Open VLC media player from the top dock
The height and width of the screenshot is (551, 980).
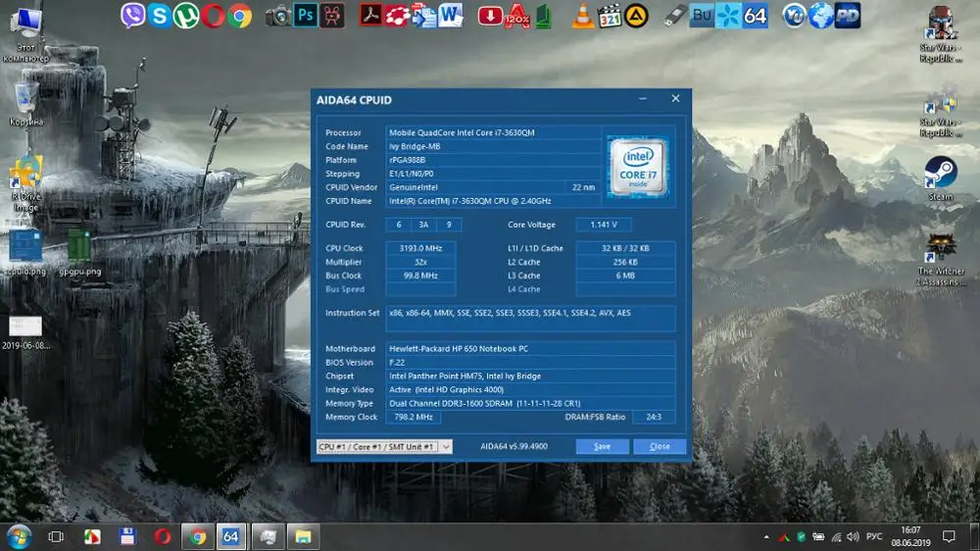point(582,16)
